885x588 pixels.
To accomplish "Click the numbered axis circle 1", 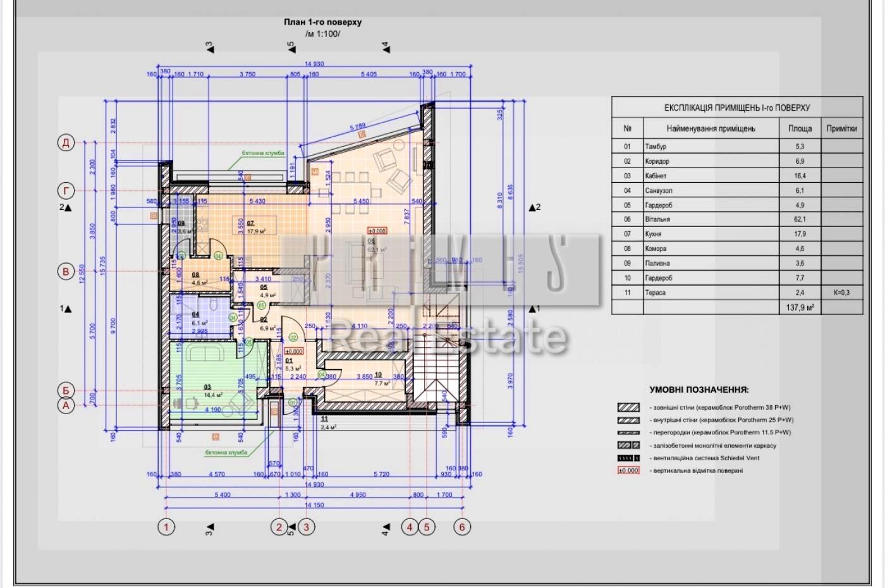I will (x=166, y=527).
